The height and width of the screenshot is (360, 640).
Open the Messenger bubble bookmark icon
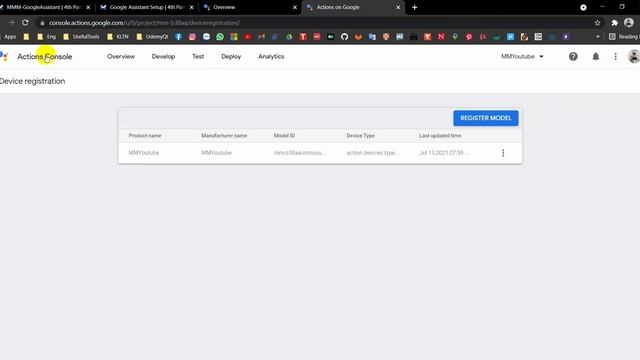(x=206, y=37)
